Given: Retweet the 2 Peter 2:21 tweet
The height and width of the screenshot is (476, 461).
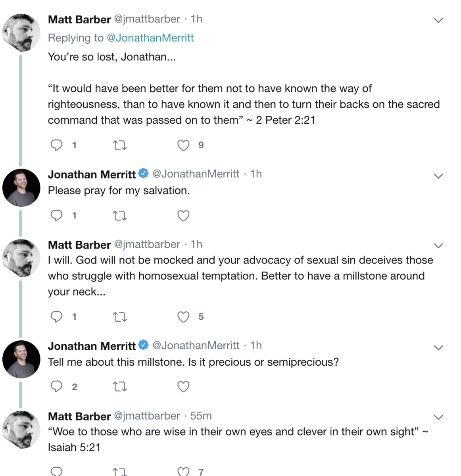Looking at the screenshot, I should click(x=120, y=146).
